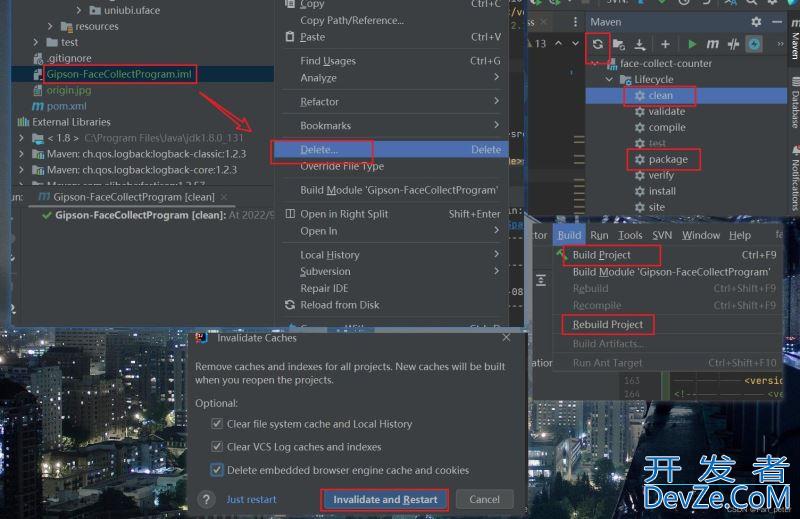Image resolution: width=800 pixels, height=519 pixels.
Task: Open the Tools menu in the menu bar
Action: (630, 235)
